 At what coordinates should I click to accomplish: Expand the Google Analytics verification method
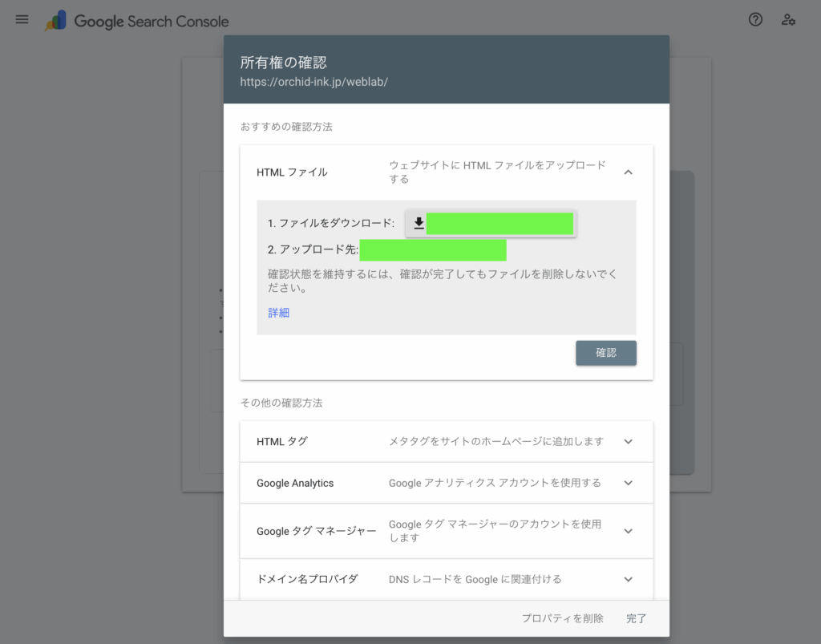(628, 483)
